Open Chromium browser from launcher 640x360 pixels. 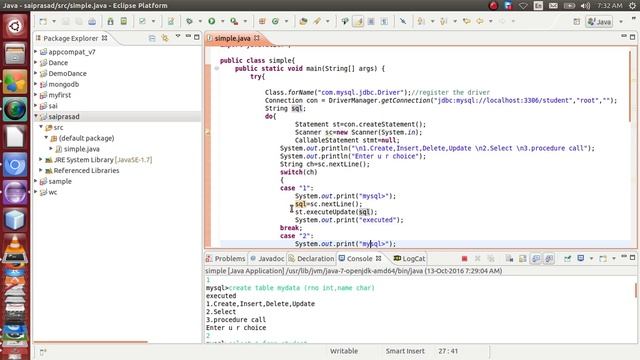coord(15,165)
